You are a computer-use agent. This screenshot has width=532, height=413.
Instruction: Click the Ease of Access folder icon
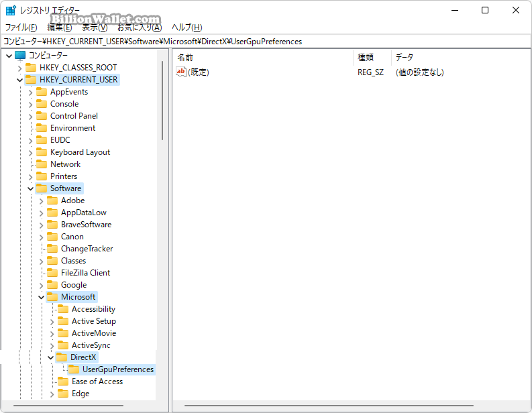tap(63, 381)
